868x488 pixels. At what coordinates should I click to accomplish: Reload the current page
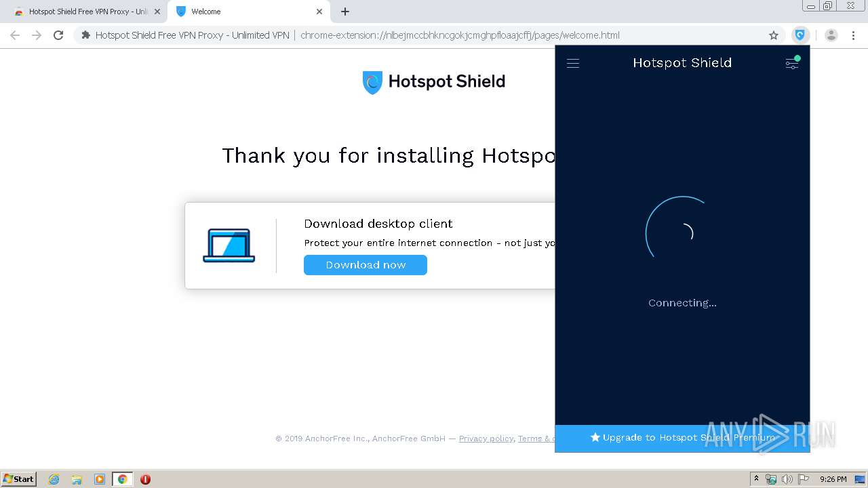[58, 35]
